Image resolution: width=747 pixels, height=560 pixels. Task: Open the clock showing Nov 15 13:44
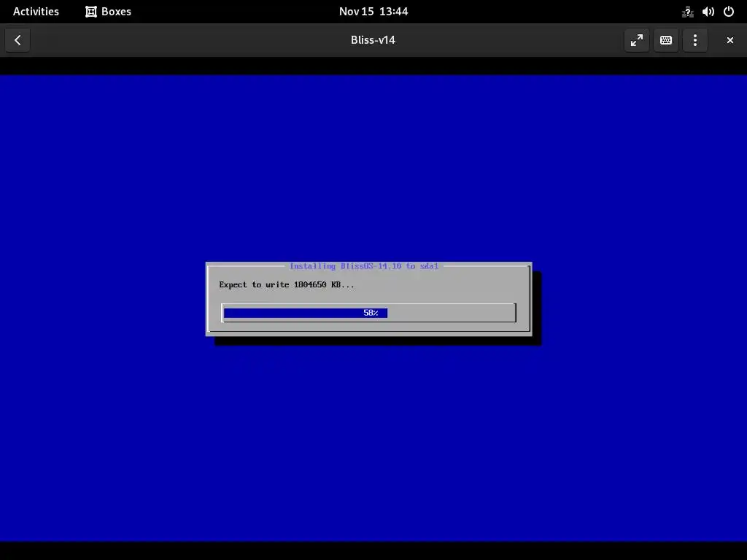[373, 12]
